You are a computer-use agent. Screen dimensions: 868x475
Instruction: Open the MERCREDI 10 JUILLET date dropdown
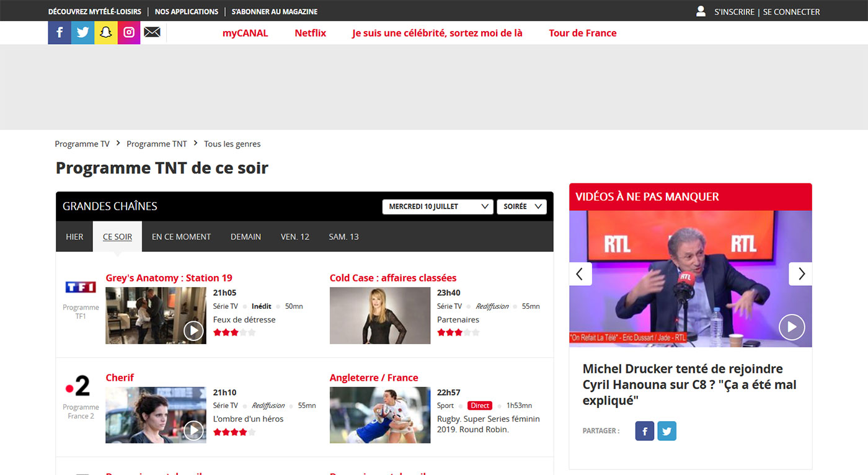[437, 206]
